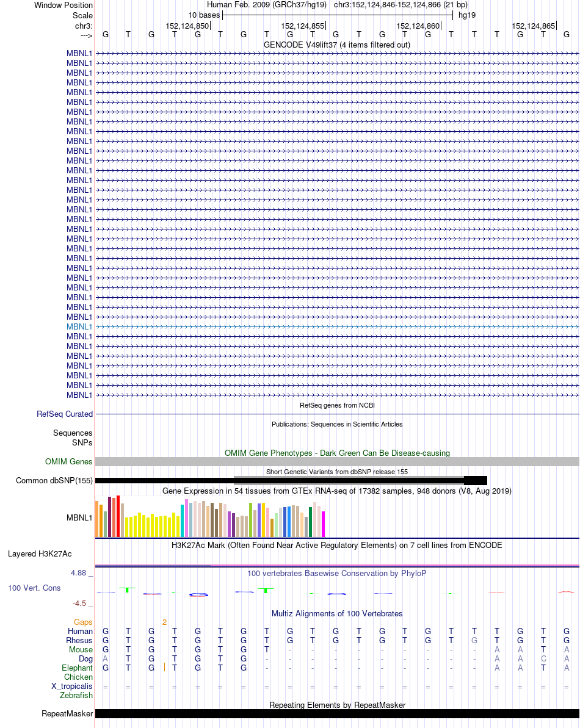Click 'Short Genetic Variants from dbSNP release 155'
The height and width of the screenshot is (728, 580).
[337, 472]
